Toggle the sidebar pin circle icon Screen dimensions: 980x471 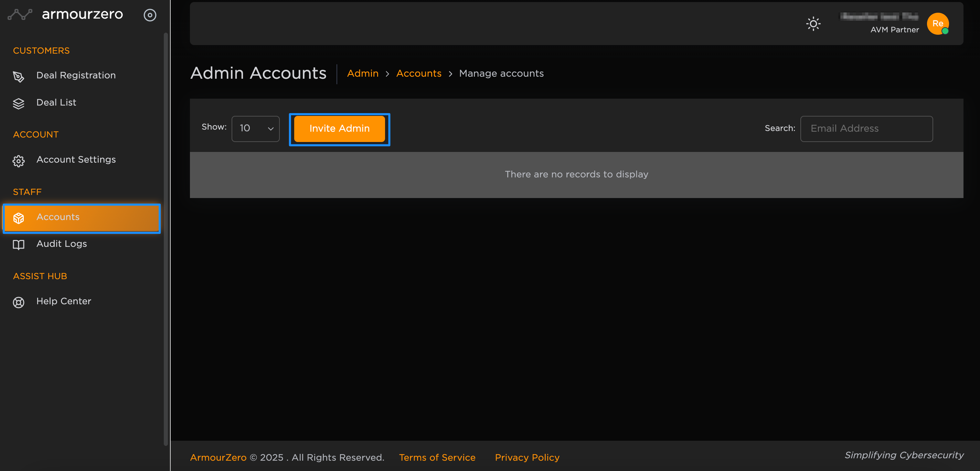pyautogui.click(x=150, y=15)
